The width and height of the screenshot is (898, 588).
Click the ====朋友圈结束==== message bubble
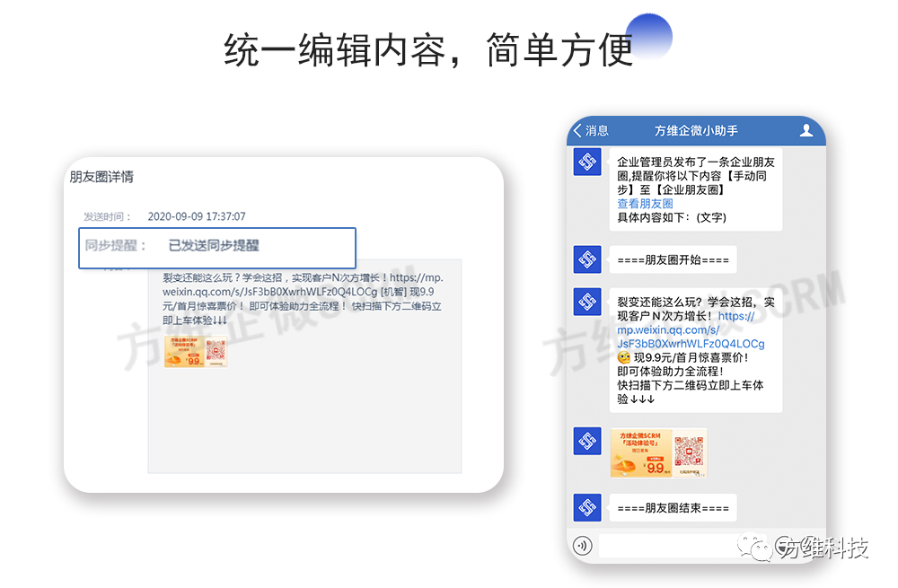(673, 507)
